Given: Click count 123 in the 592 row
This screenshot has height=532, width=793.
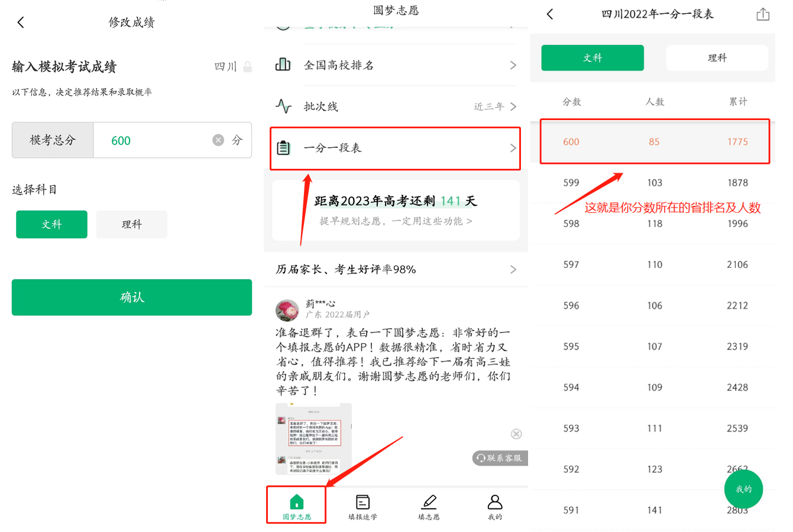Looking at the screenshot, I should [655, 469].
